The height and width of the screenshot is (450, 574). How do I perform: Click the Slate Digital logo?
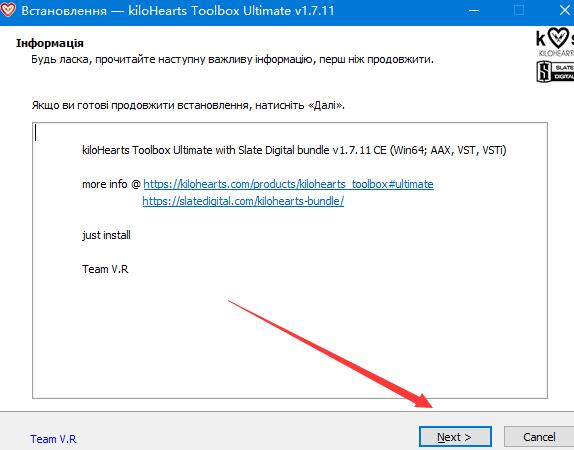click(555, 71)
